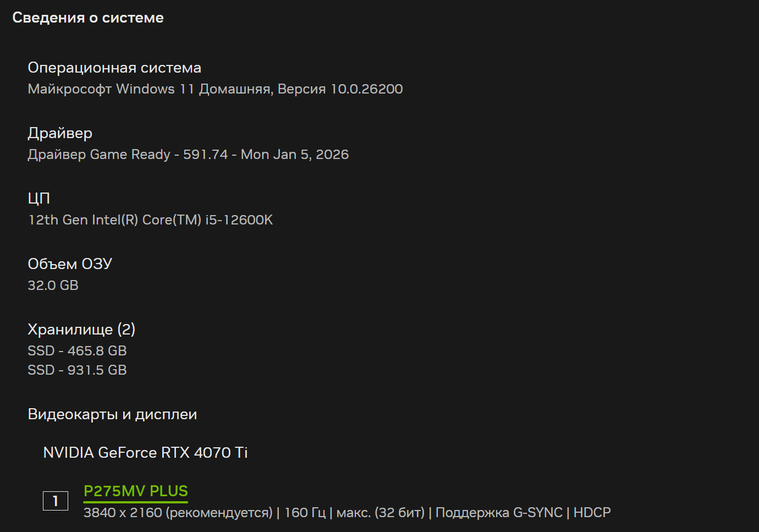Click the 32.0 GB memory value
The width and height of the screenshot is (759, 532).
(53, 286)
